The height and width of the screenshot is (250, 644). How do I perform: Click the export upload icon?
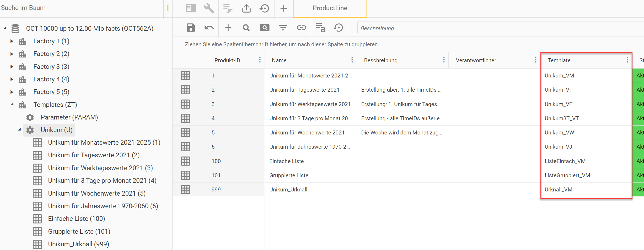click(246, 8)
